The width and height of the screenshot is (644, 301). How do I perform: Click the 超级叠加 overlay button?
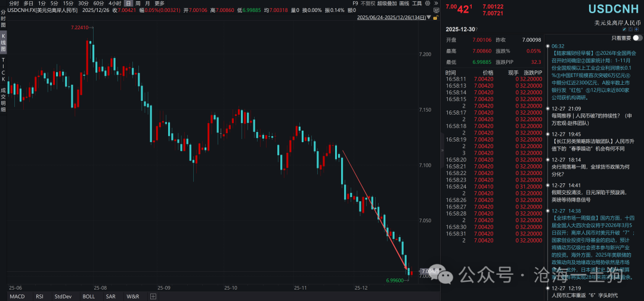[x=386, y=4]
